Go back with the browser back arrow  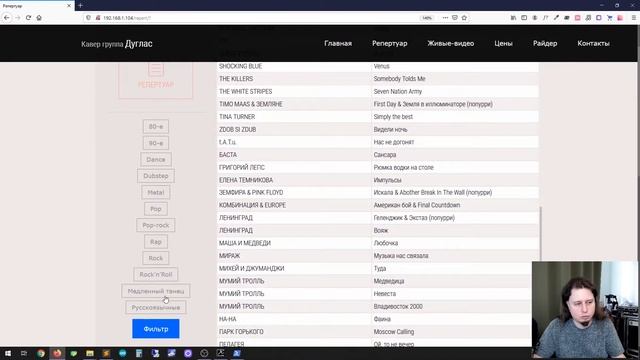(7, 18)
